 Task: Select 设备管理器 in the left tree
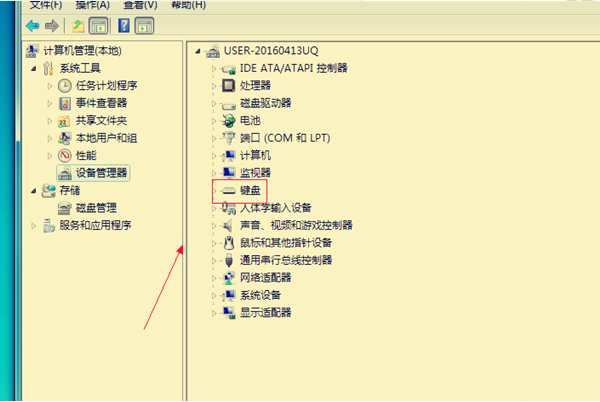tap(101, 173)
